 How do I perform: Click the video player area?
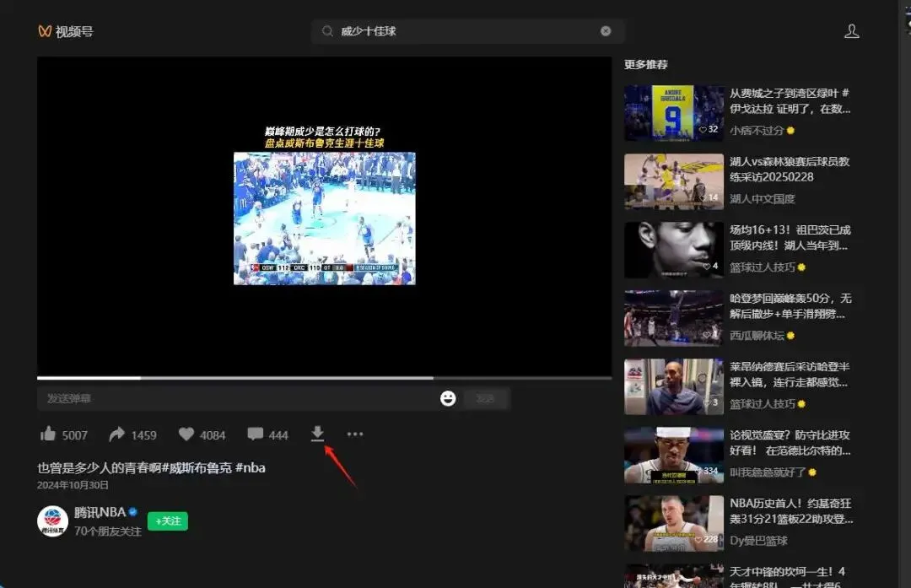[324, 216]
